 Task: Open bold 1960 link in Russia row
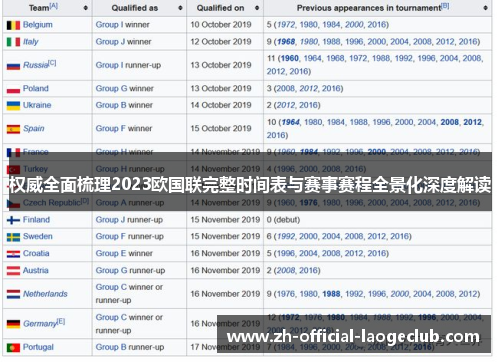tap(289, 58)
